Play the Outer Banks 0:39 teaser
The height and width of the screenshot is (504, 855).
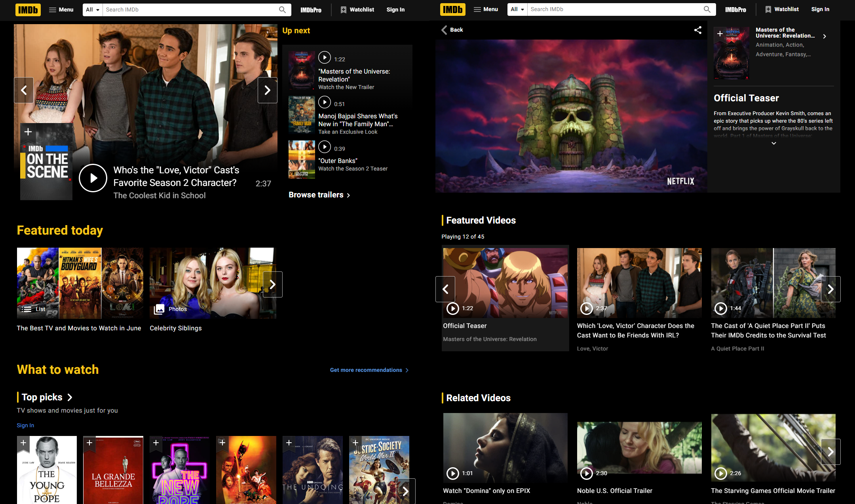[x=324, y=147]
